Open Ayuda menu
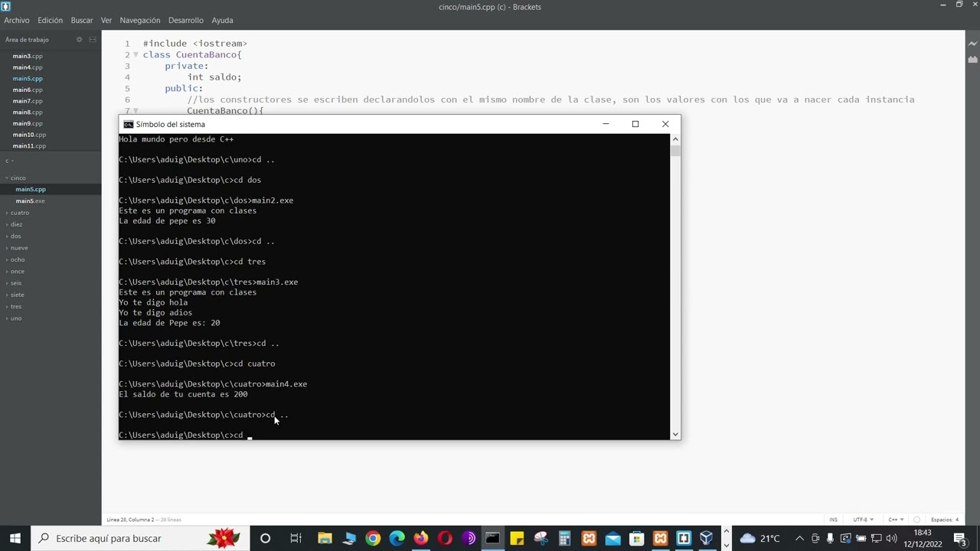This screenshot has height=551, width=980. (222, 20)
